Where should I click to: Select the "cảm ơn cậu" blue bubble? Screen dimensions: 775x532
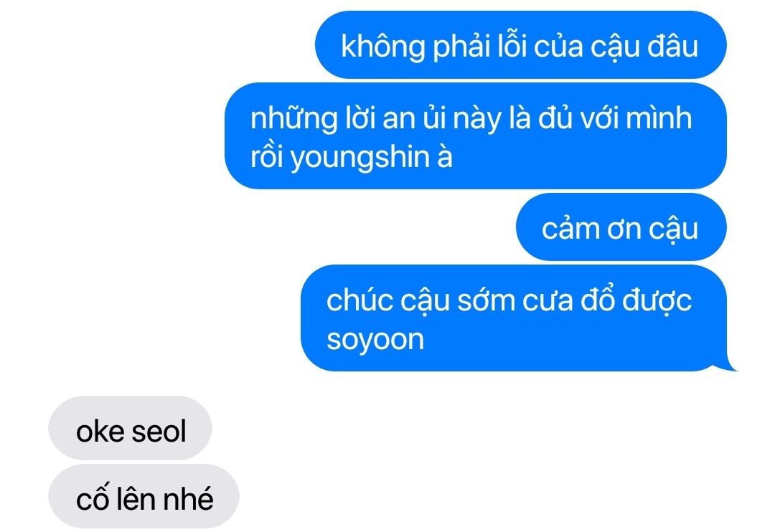621,227
